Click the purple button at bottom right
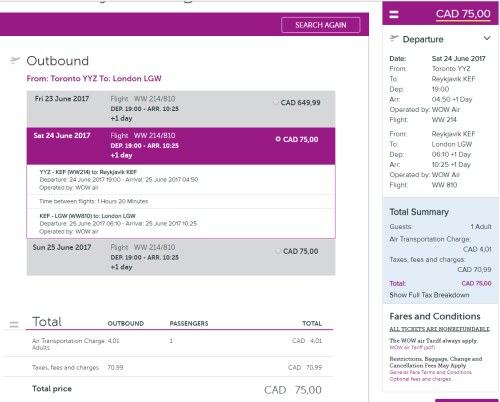This screenshot has height=402, width=500. (x=467, y=400)
